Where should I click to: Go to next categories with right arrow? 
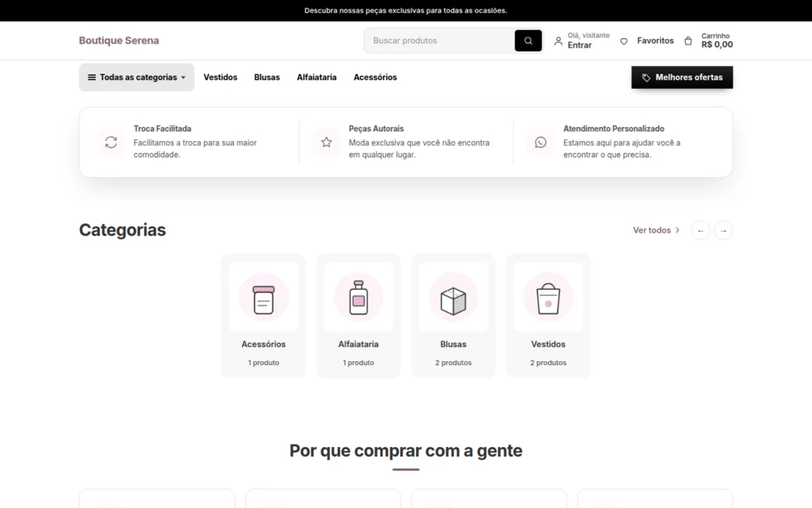723,230
